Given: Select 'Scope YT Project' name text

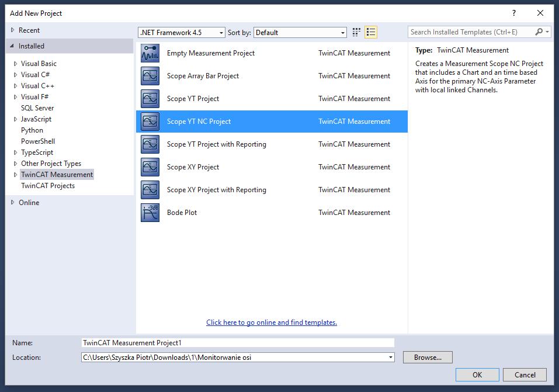Looking at the screenshot, I should pos(193,99).
